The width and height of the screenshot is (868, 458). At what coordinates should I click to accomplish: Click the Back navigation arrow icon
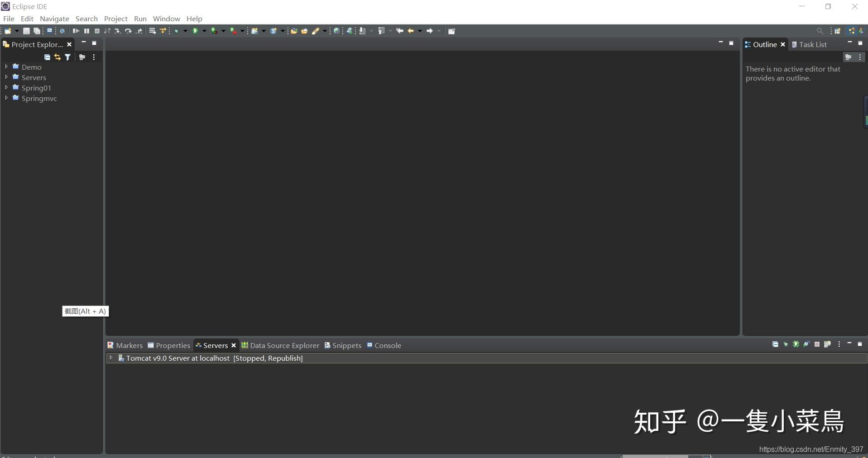[411, 31]
